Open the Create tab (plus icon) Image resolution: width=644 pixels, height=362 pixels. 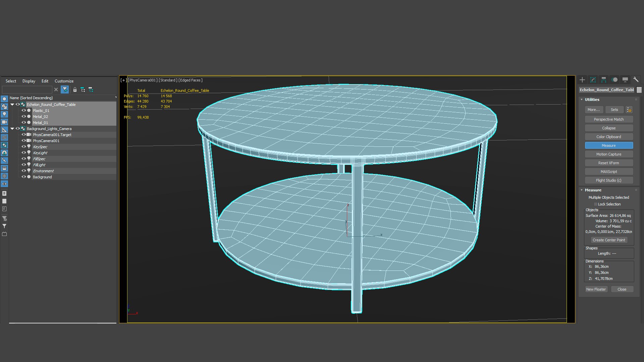tap(582, 80)
